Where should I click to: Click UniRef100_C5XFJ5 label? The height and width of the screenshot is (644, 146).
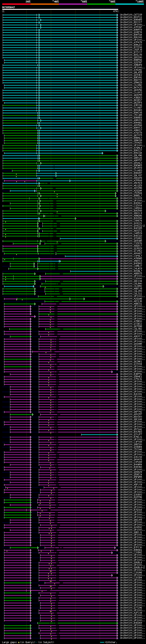pos(131,50)
